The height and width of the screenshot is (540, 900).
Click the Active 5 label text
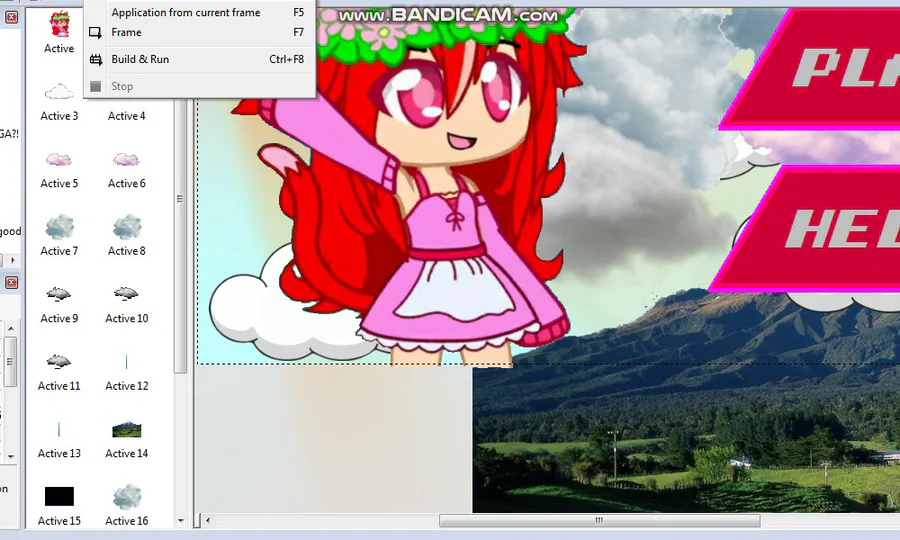click(59, 184)
